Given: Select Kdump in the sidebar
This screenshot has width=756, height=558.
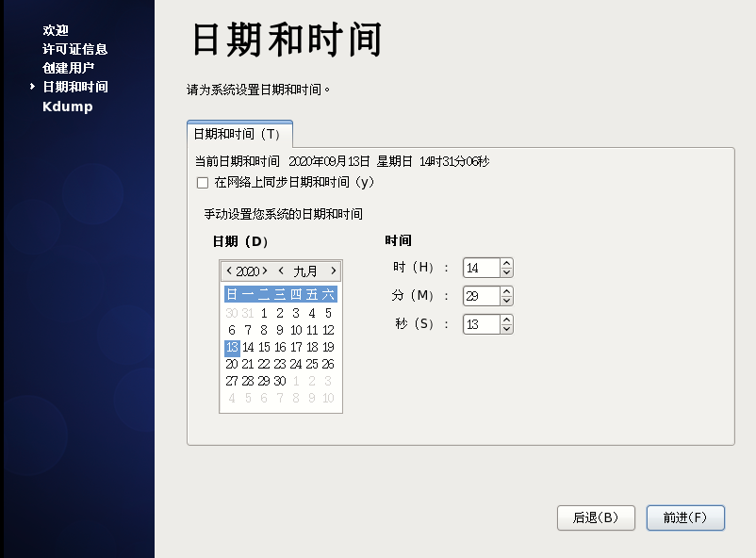Looking at the screenshot, I should pyautogui.click(x=68, y=107).
